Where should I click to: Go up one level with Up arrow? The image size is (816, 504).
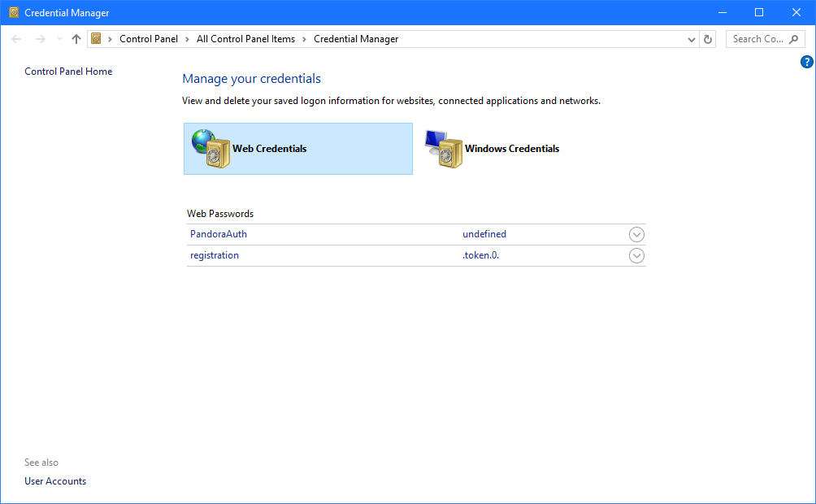[x=76, y=39]
